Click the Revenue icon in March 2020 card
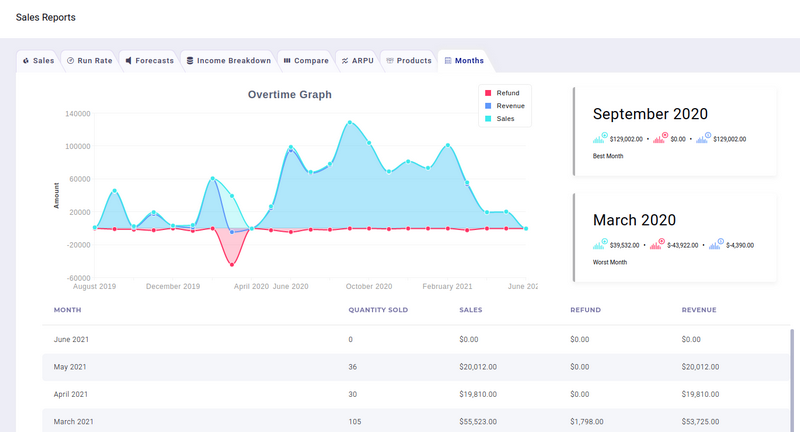The height and width of the screenshot is (432, 800). point(716,244)
